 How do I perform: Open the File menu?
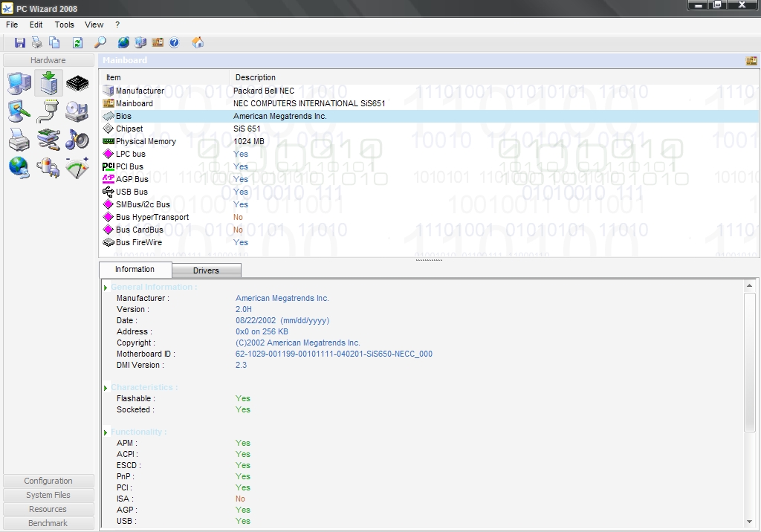point(12,25)
